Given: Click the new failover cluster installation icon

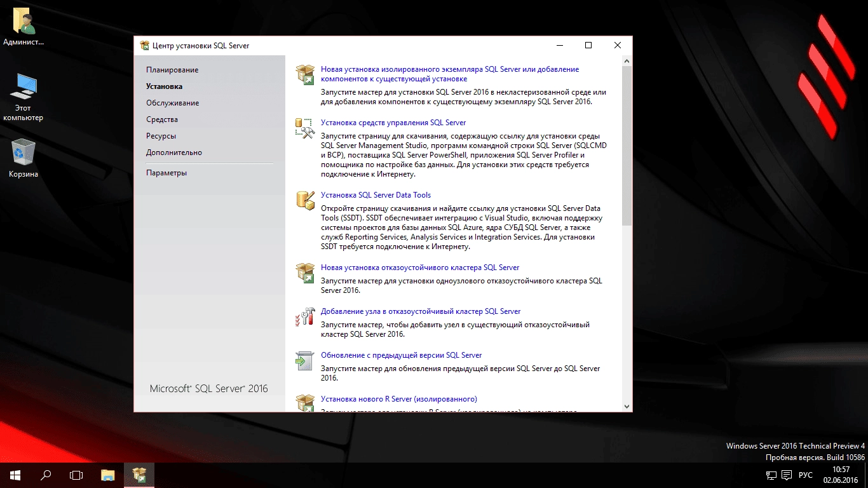Looking at the screenshot, I should tap(305, 273).
